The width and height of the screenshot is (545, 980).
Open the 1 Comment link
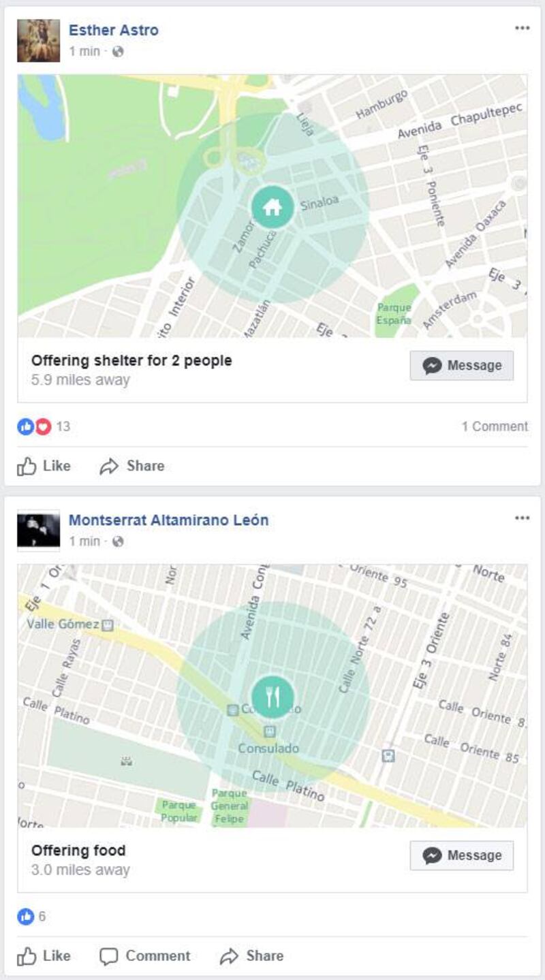[x=495, y=426]
